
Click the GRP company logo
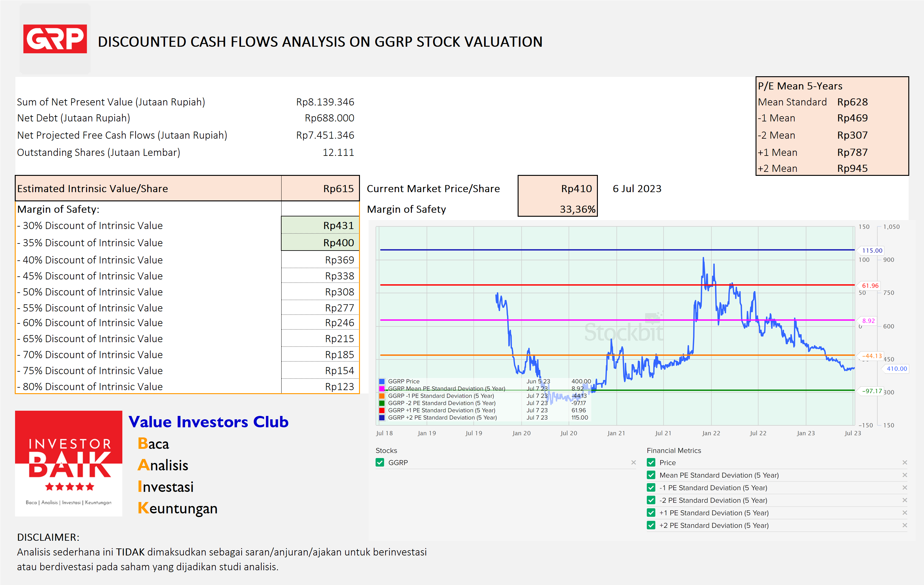click(x=55, y=38)
